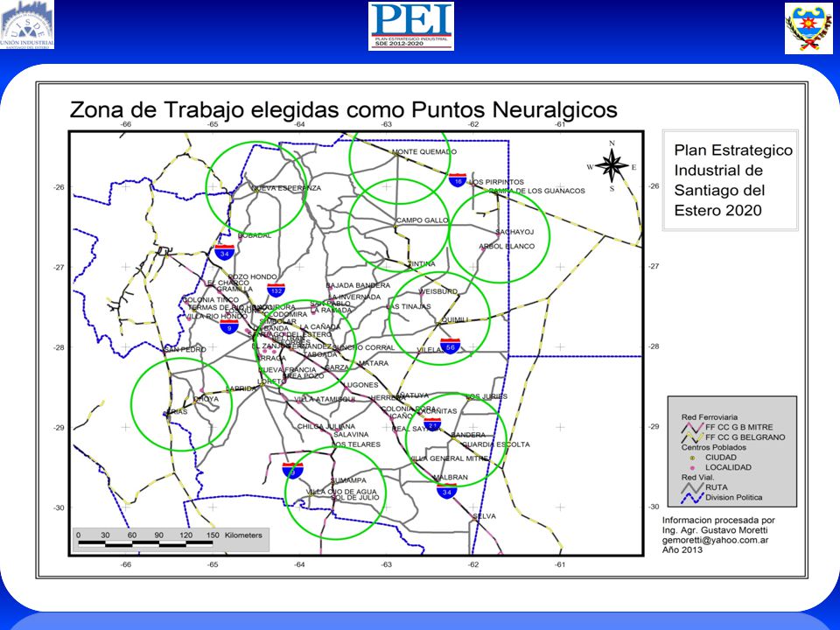840x630 pixels.
Task: Click the SUMAMPA label
Action: pos(349,480)
